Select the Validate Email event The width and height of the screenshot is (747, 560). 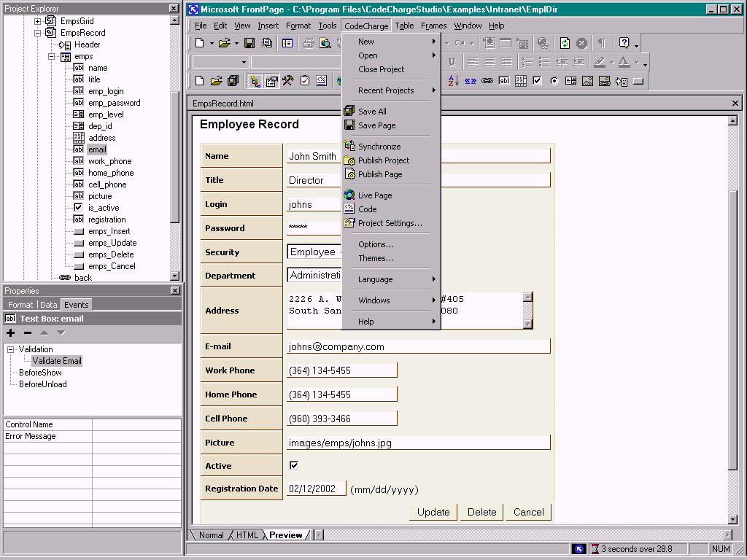click(57, 361)
